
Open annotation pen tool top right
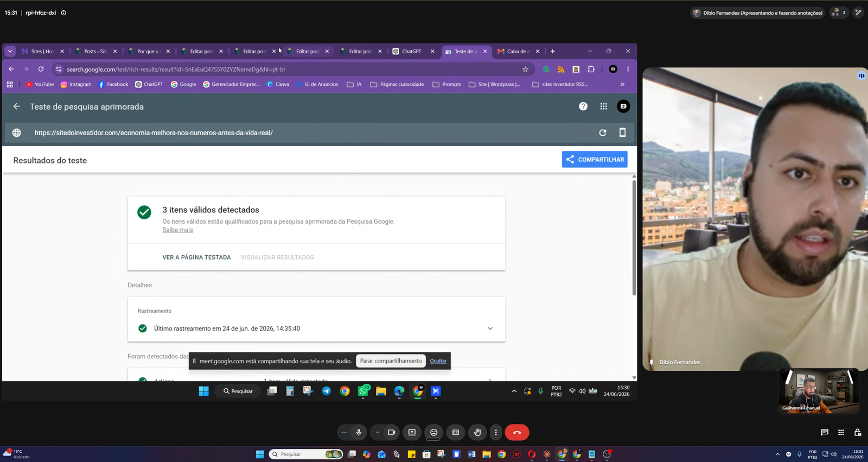858,12
